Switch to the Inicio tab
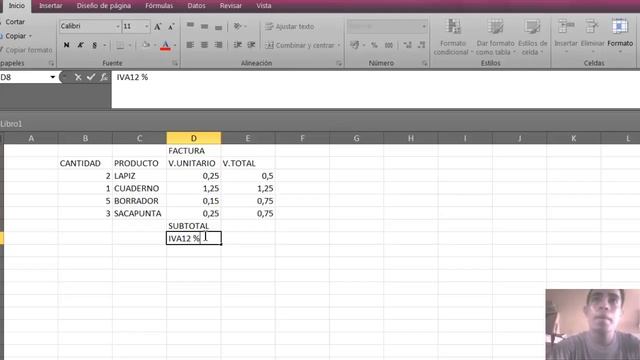The height and width of the screenshot is (360, 640). tap(17, 6)
